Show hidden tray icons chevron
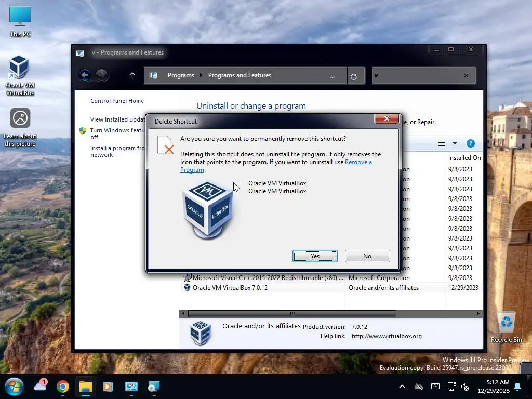This screenshot has width=532, height=399. click(402, 387)
